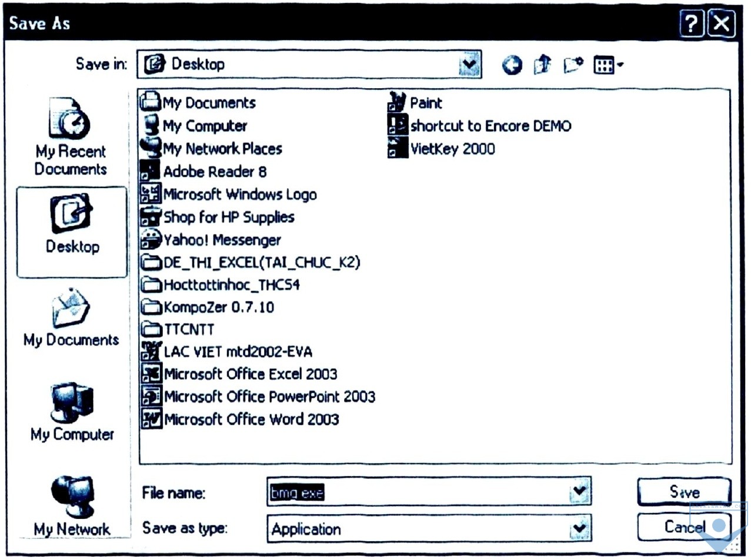Click the "Shop for HP Supplies" name text
The height and width of the screenshot is (560, 751).
pos(229,217)
